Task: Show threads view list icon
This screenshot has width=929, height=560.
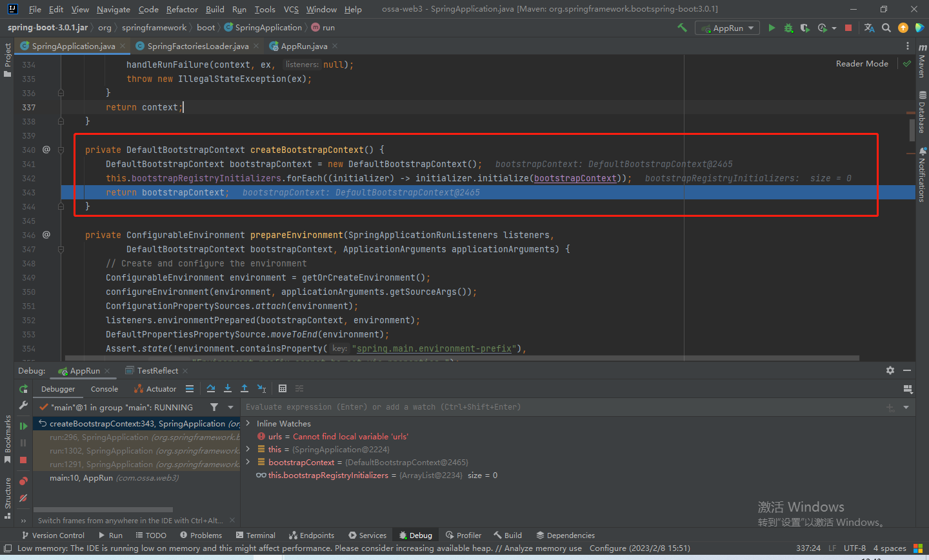Action: click(190, 388)
